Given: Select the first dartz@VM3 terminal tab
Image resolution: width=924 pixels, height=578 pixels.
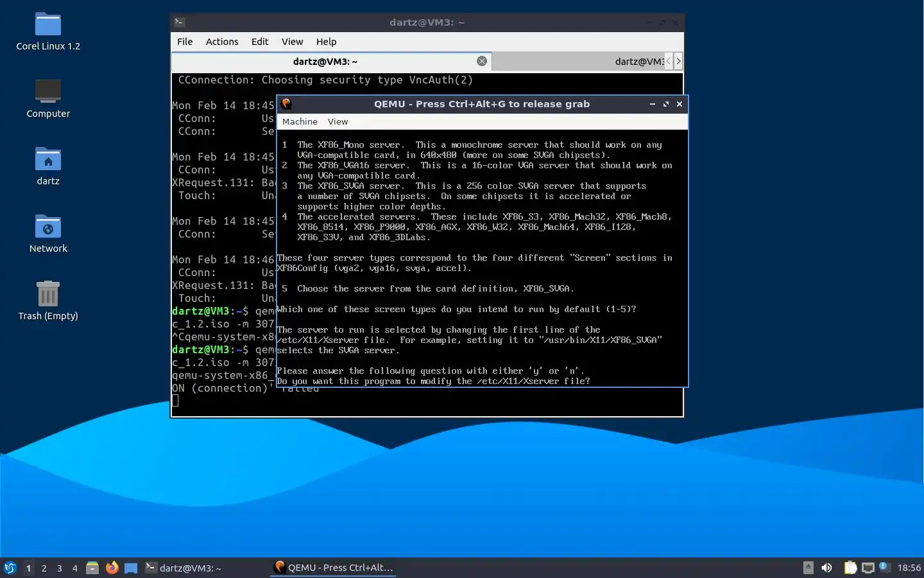Looking at the screenshot, I should 331,61.
